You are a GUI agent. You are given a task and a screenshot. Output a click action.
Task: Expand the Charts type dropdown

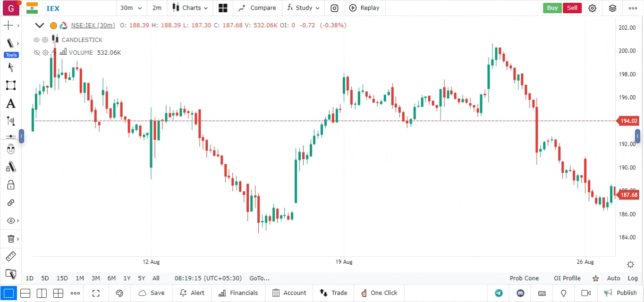tap(190, 8)
